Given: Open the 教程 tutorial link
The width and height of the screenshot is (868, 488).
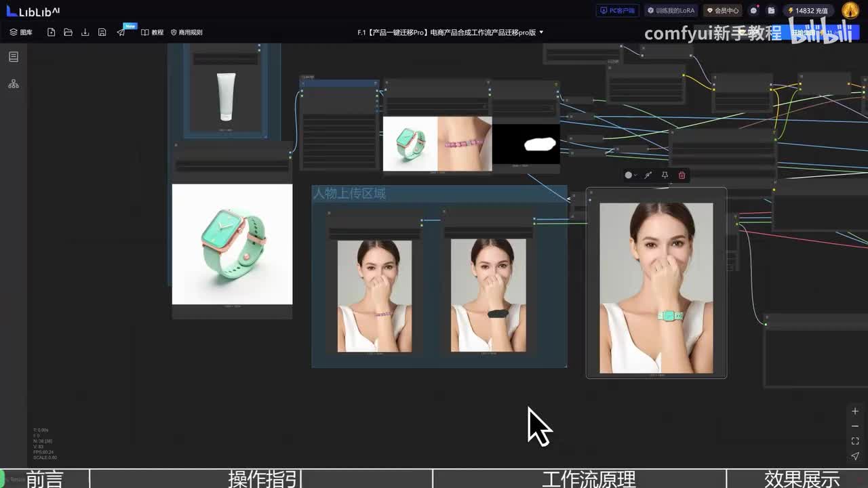Looking at the screenshot, I should 153,33.
